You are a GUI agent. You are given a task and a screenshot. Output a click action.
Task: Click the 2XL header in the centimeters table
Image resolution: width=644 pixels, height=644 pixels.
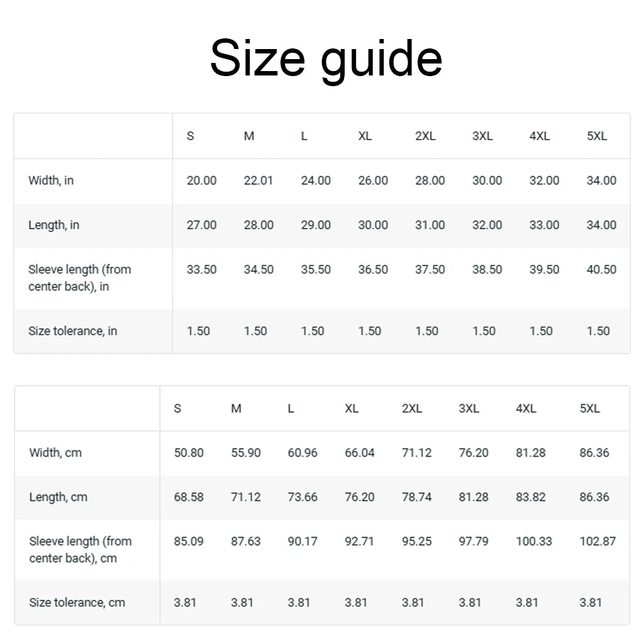pos(412,409)
